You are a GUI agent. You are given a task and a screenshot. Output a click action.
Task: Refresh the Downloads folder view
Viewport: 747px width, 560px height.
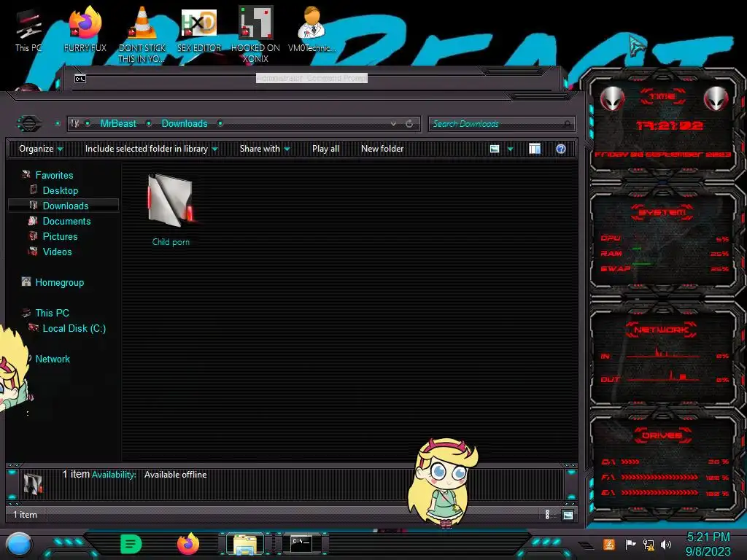click(x=409, y=124)
